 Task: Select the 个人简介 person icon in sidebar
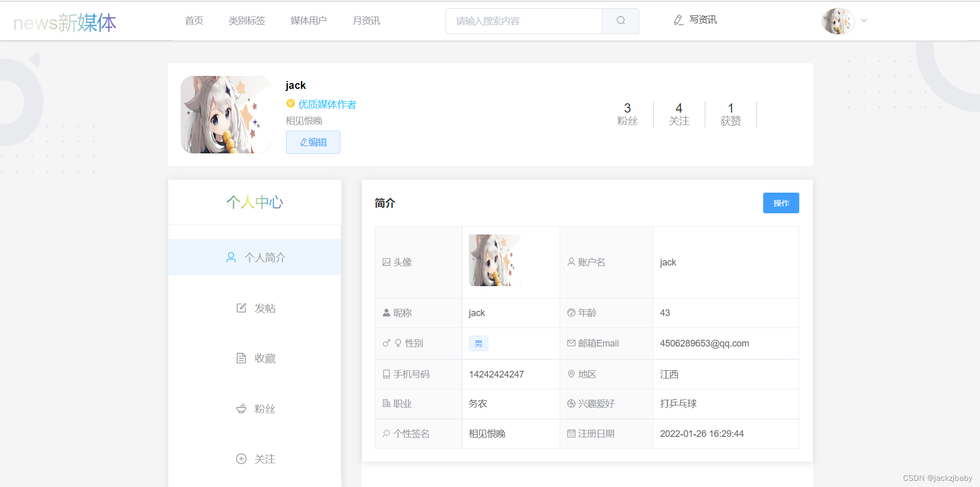230,257
